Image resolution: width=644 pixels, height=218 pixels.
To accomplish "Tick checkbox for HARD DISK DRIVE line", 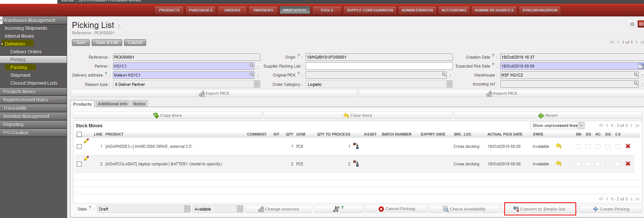I will point(79,147).
